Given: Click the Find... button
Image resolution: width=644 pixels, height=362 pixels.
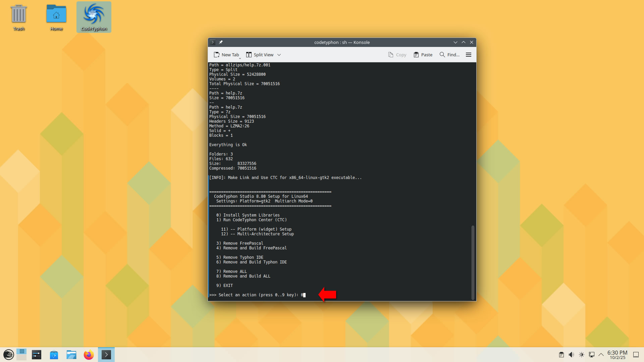Looking at the screenshot, I should tap(449, 55).
